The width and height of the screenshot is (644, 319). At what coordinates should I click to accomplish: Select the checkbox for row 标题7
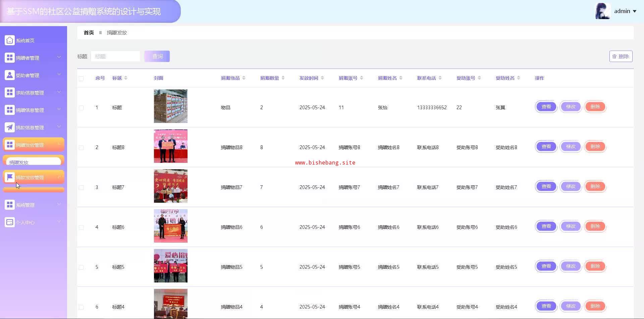tap(81, 188)
